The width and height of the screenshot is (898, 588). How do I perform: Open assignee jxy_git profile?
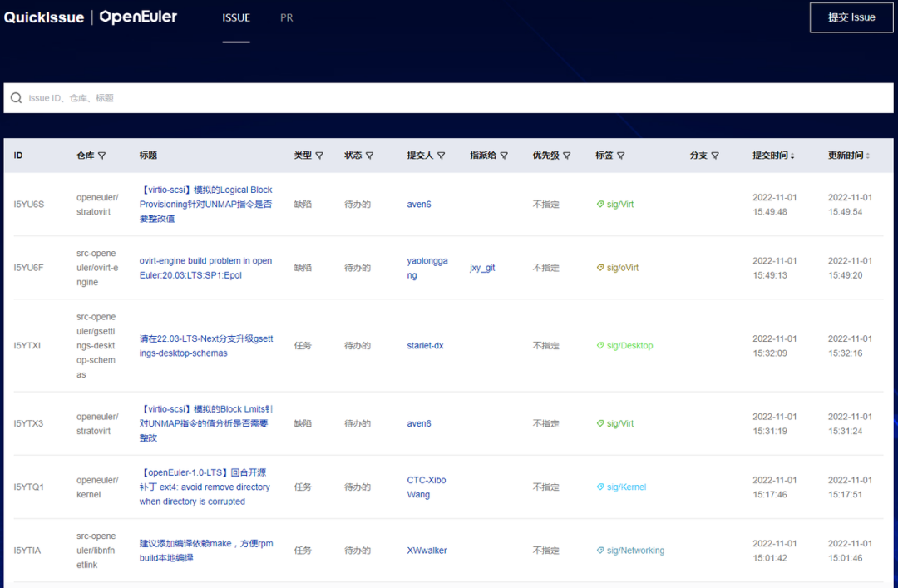[x=482, y=268]
